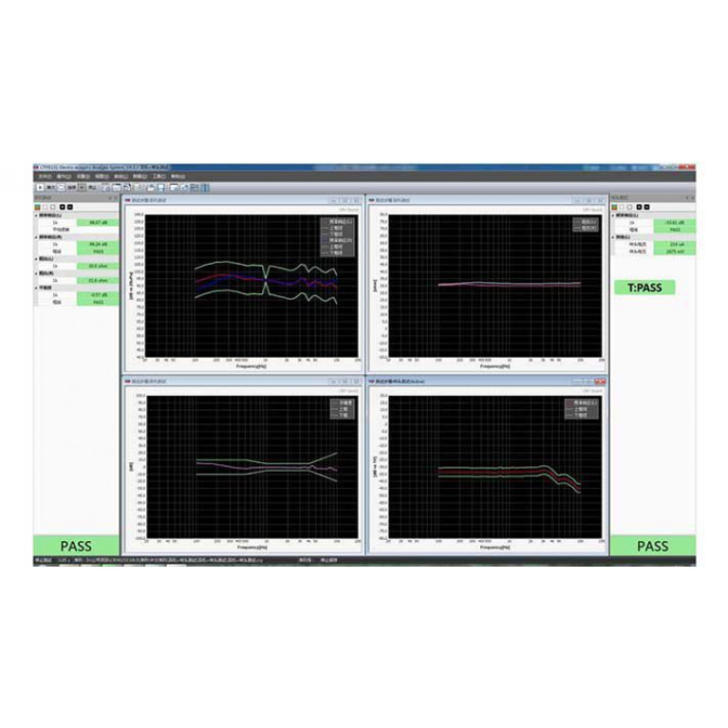This screenshot has width=728, height=728.
Task: Collapse the second result group in the left panel
Action: (x=36, y=237)
